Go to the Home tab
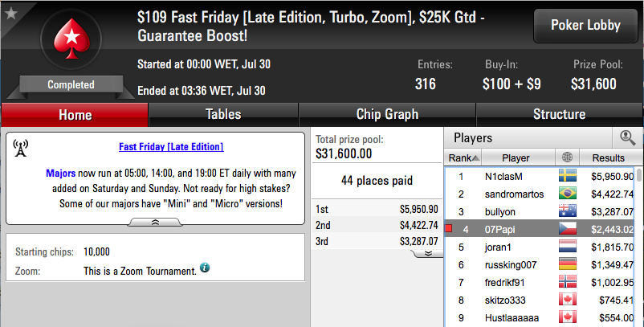Viewport: 644px width, 327px height. pos(75,115)
